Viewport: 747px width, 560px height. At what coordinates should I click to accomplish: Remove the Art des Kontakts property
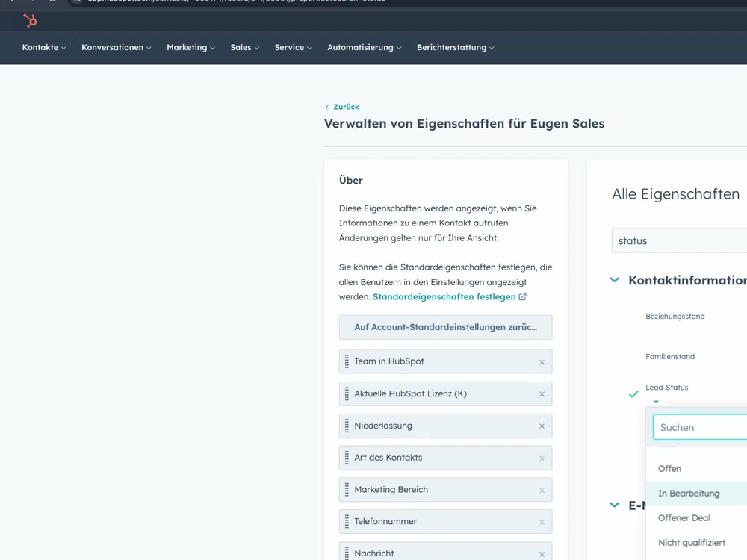542,458
